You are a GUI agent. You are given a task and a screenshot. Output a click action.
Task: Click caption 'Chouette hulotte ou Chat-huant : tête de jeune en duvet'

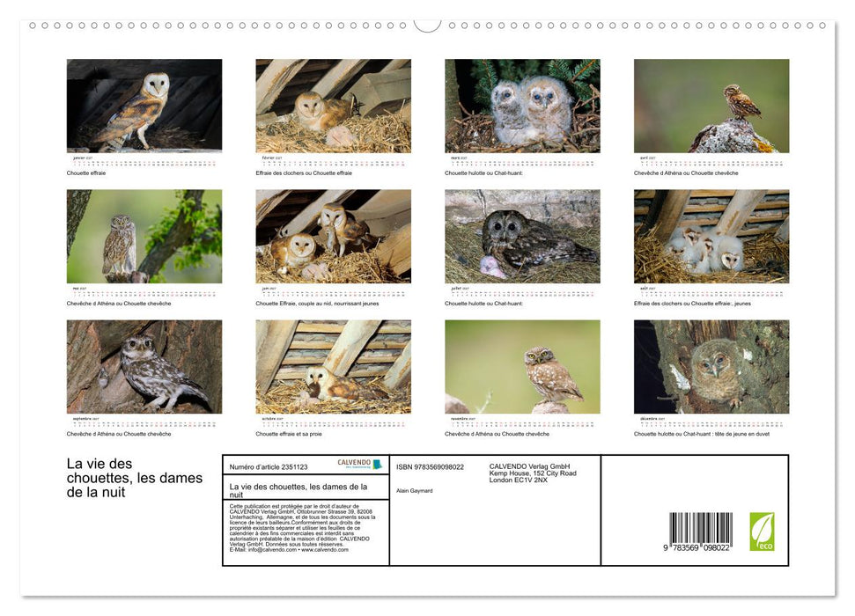point(702,434)
